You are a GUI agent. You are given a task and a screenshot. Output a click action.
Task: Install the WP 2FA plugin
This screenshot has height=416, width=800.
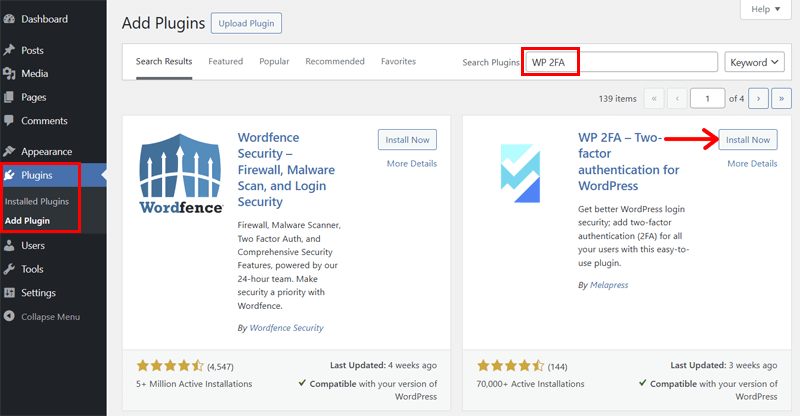click(748, 140)
